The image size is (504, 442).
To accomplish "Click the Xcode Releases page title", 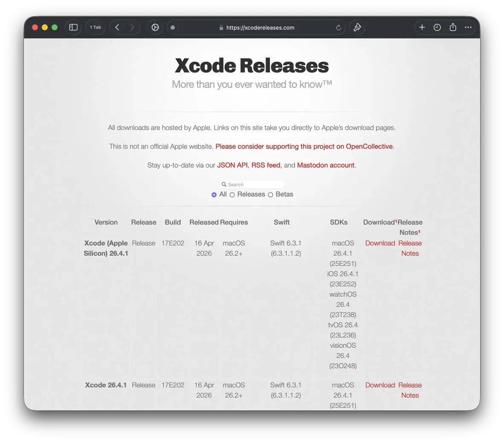I will [x=252, y=66].
